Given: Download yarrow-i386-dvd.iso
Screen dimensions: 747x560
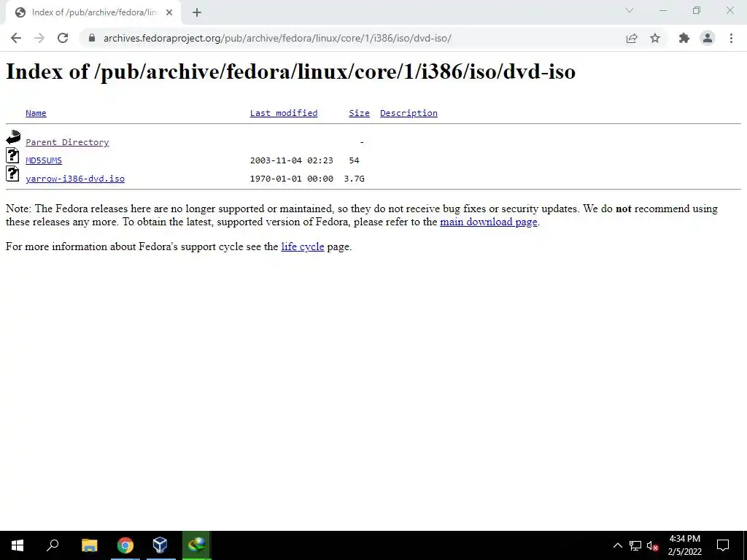Looking at the screenshot, I should coord(75,179).
